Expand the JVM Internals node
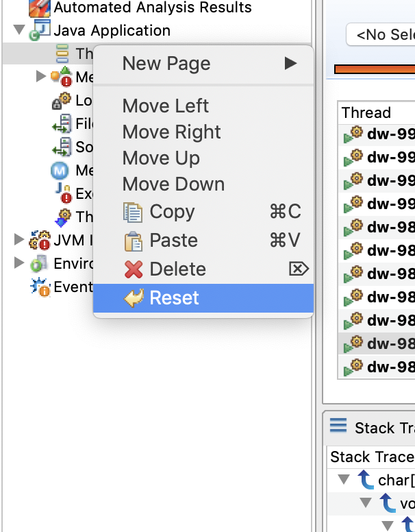 19,239
